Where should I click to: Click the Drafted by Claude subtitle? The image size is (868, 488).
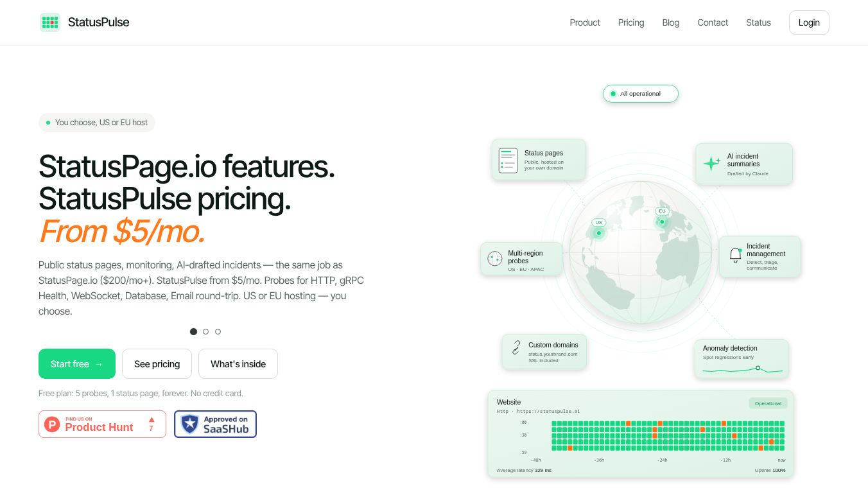pyautogui.click(x=748, y=173)
